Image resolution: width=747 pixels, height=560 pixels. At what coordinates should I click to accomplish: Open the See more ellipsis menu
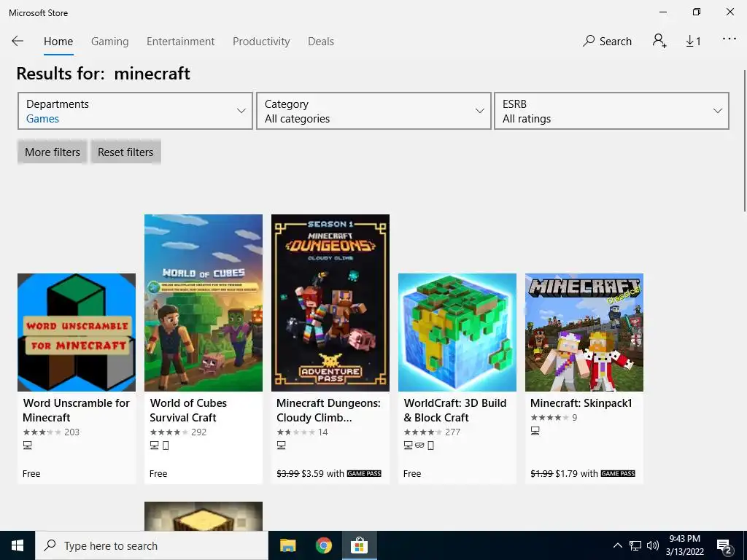coord(729,39)
